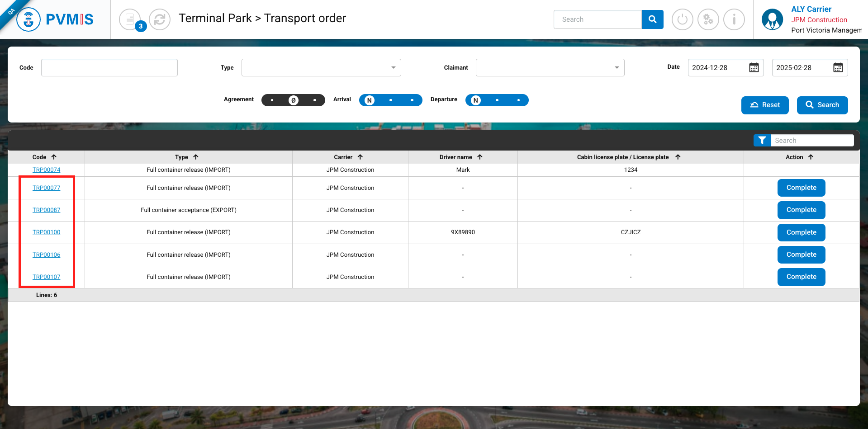Click Complete button for TRP00087
Viewport: 868px width, 429px height.
click(x=801, y=210)
